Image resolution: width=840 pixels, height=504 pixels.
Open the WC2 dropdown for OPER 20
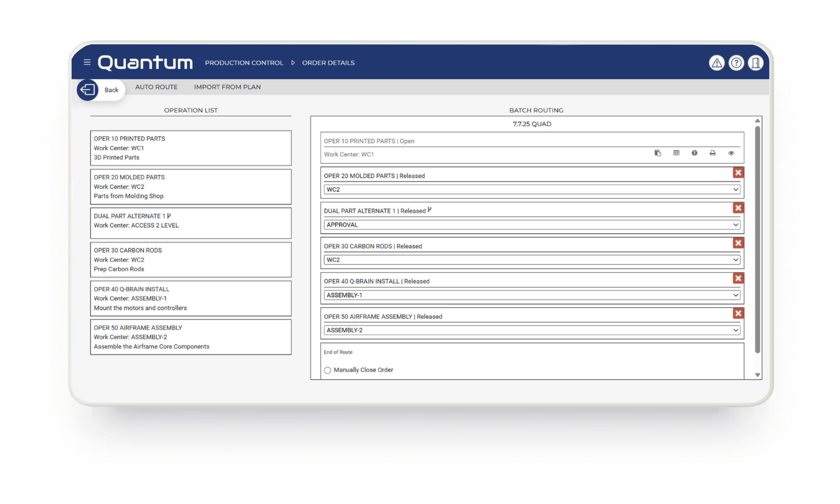tap(532, 190)
